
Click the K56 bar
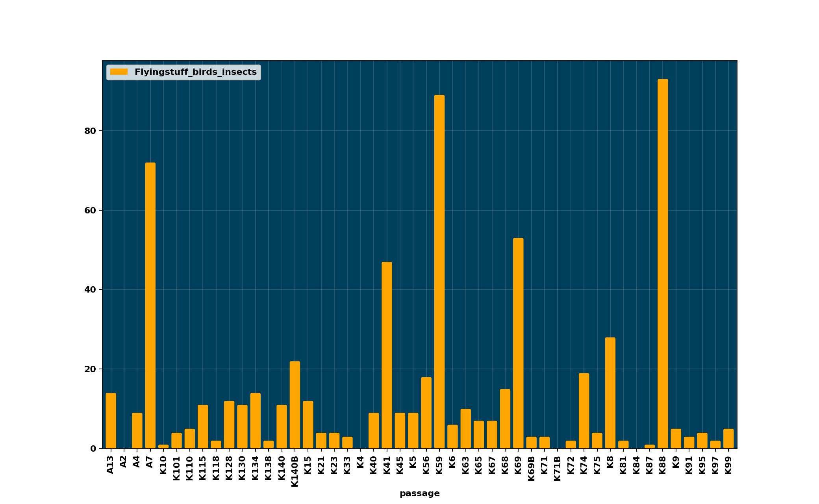pos(426,413)
